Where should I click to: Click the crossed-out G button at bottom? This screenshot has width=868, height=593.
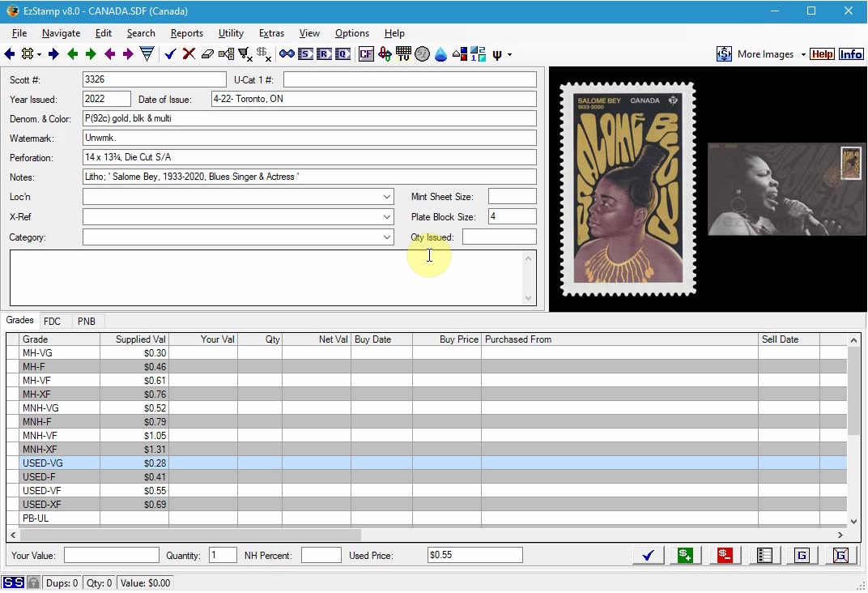pos(840,556)
